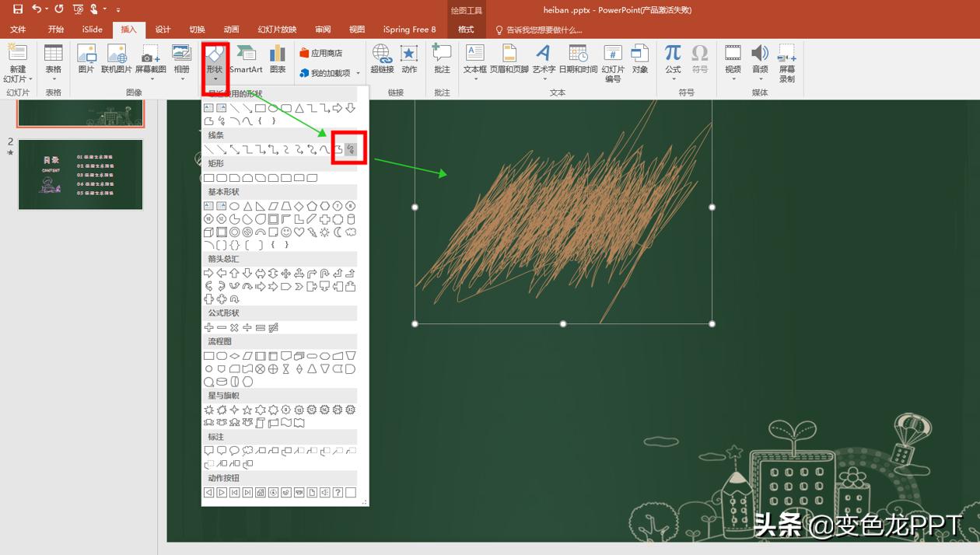Choose the heart shape in basic shapes
Viewport: 980px width, 555px height.
[299, 232]
